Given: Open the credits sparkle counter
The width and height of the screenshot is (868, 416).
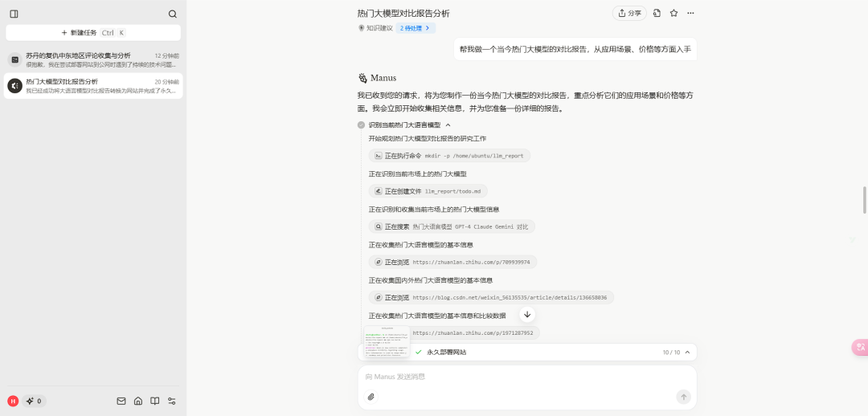Looking at the screenshot, I should click(x=34, y=401).
